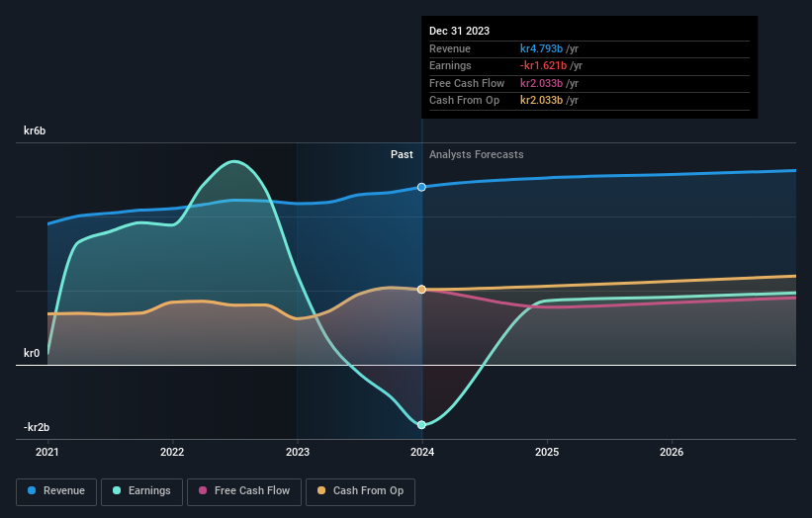The height and width of the screenshot is (518, 812).
Task: Toggle the Revenue series legend button
Action: 56,491
